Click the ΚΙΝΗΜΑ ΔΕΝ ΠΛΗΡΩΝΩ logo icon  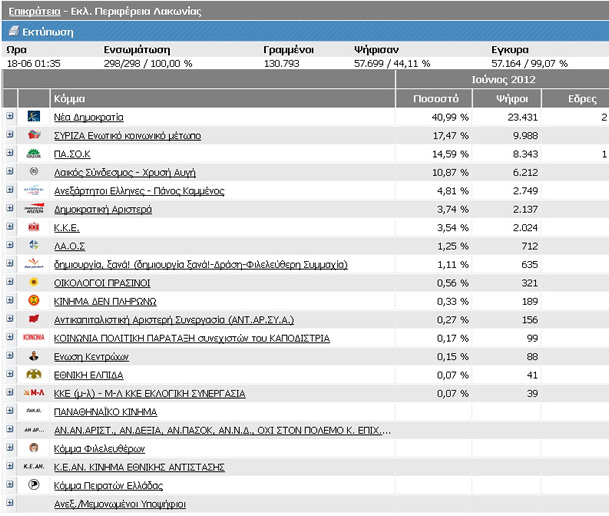[x=34, y=300]
